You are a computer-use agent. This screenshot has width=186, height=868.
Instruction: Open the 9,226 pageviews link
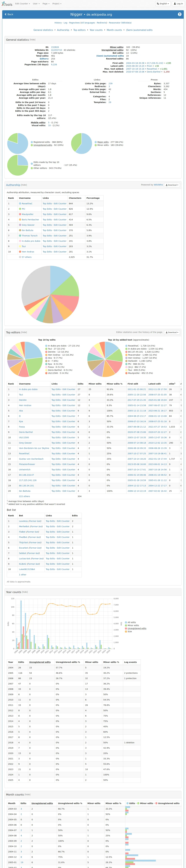point(54,65)
